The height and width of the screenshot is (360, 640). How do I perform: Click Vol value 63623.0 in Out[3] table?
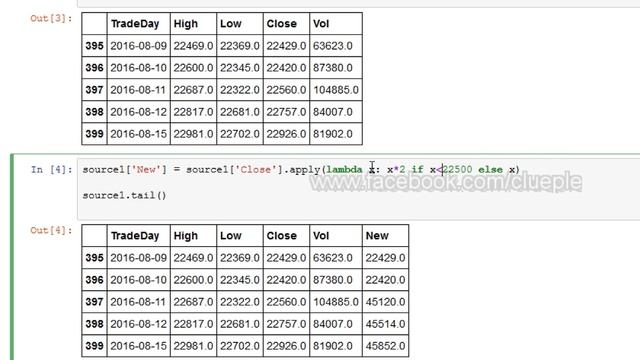(x=333, y=46)
